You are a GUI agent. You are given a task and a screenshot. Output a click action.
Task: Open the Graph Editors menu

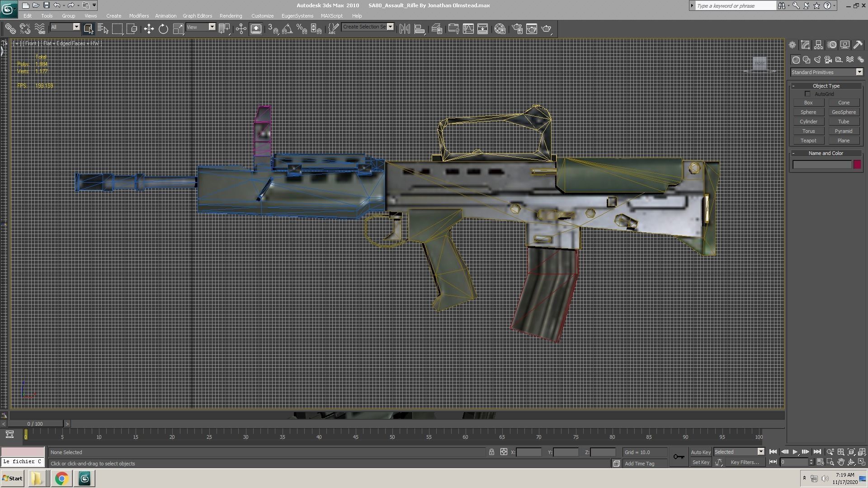[x=197, y=16]
